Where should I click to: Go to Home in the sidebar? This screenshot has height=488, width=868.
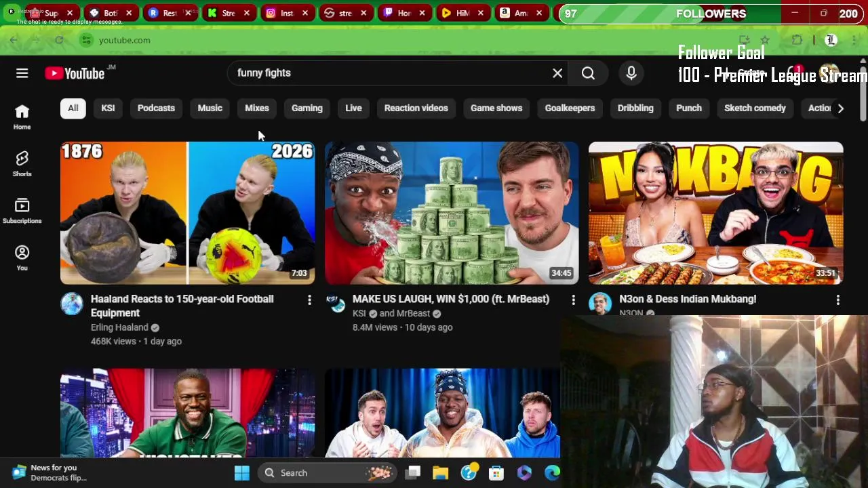point(22,117)
